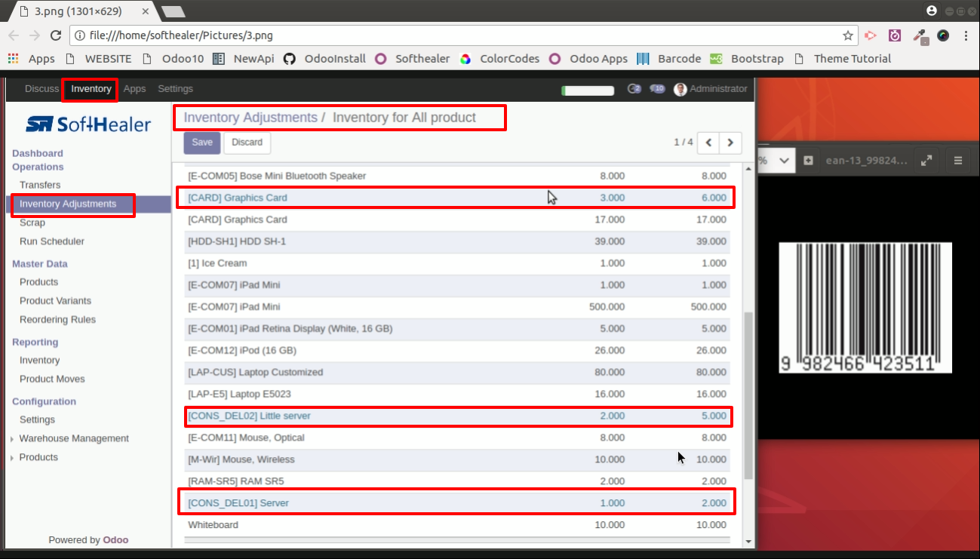Expand the Warehouse Management section
Image resolution: width=980 pixels, height=559 pixels.
[74, 438]
